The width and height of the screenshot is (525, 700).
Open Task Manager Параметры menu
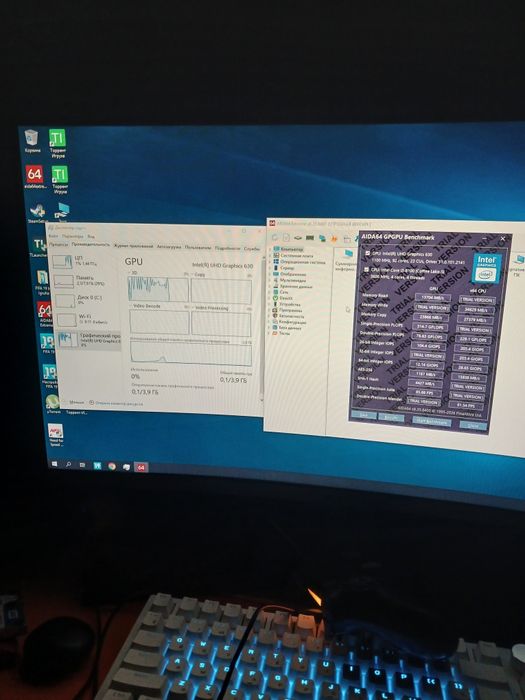click(72, 236)
